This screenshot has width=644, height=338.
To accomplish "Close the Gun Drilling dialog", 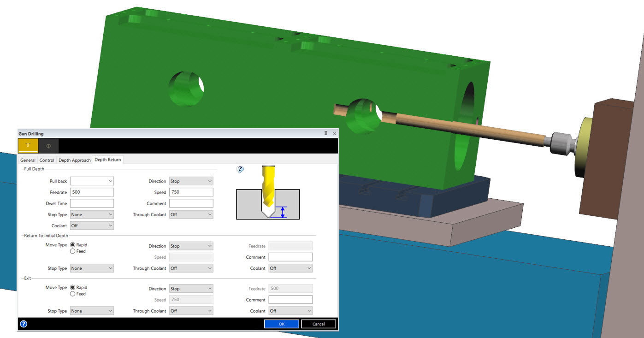I will click(x=334, y=133).
